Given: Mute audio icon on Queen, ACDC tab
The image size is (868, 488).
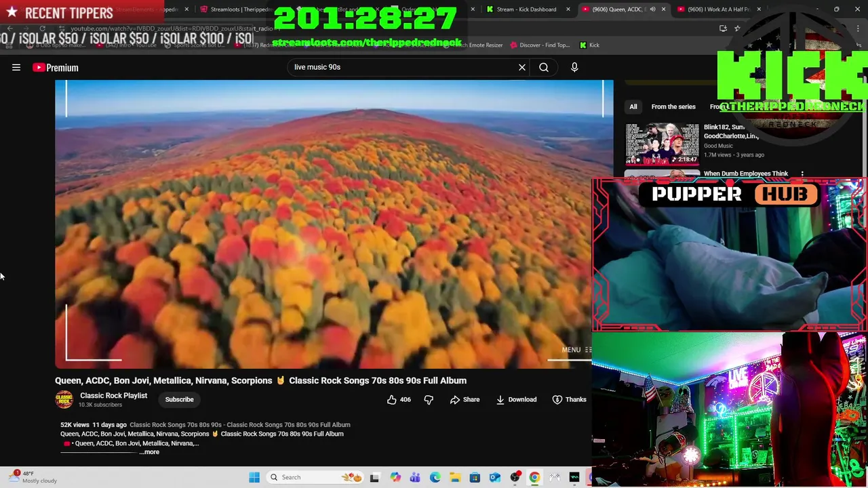Looking at the screenshot, I should pos(652,9).
